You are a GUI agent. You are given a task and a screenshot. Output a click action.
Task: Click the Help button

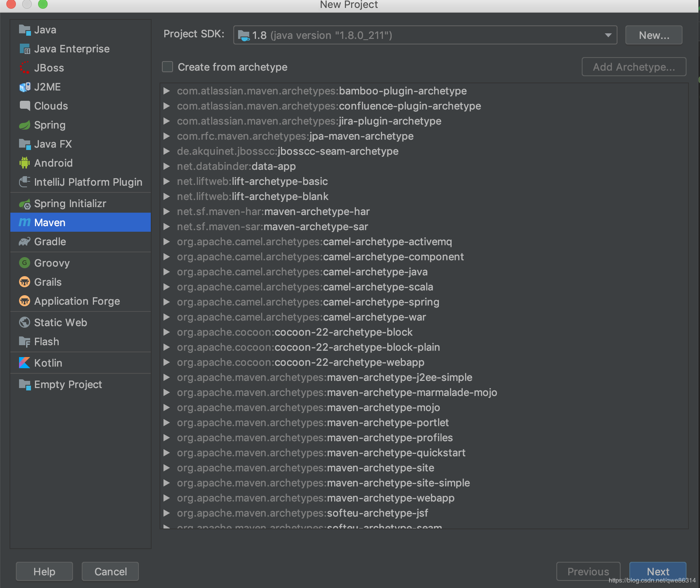pyautogui.click(x=44, y=571)
